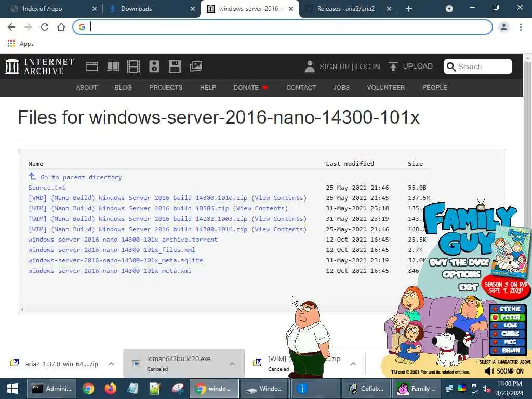Select Stewie character option
Viewport: 532px width, 399px height.
click(508, 309)
